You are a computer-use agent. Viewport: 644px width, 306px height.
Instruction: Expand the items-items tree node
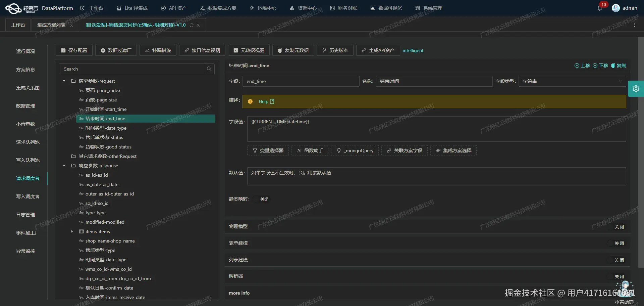72,231
